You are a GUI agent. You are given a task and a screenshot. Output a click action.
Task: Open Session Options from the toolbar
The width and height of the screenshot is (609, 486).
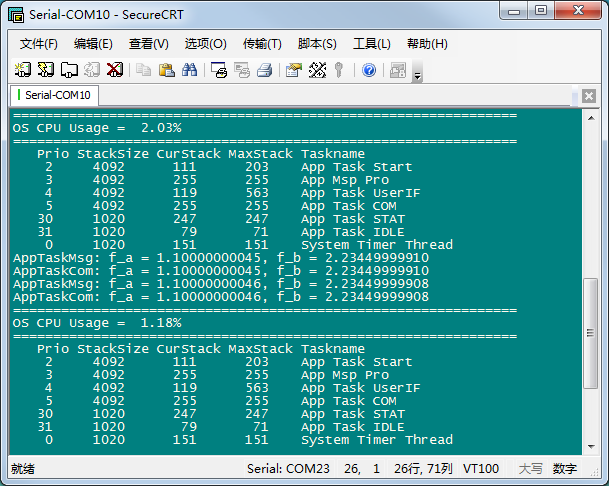click(294, 70)
